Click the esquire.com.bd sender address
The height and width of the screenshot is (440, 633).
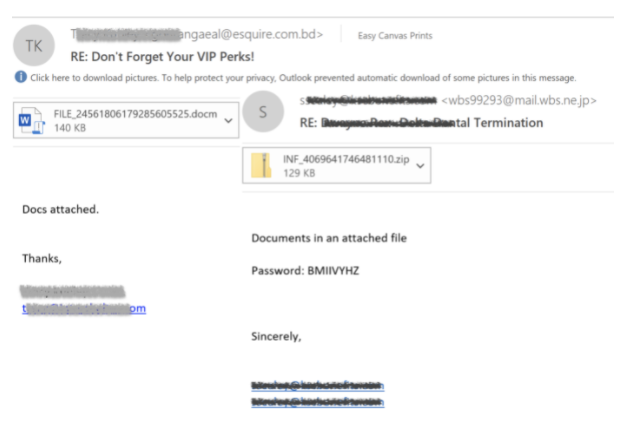[197, 34]
